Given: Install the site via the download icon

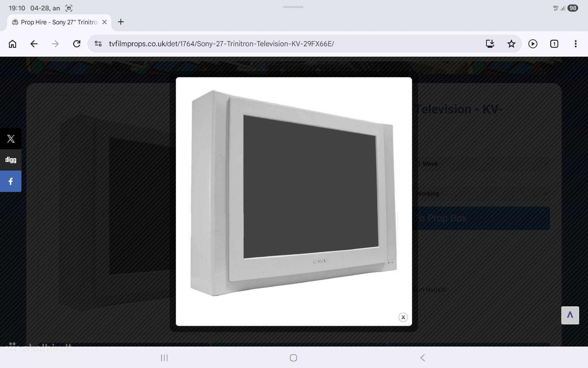Looking at the screenshot, I should coord(490,44).
